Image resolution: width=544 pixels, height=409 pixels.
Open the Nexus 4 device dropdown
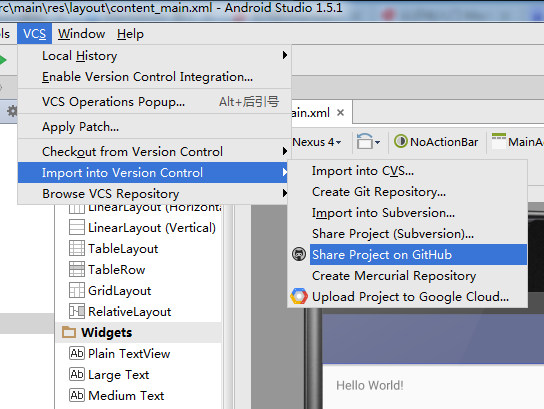(x=317, y=142)
